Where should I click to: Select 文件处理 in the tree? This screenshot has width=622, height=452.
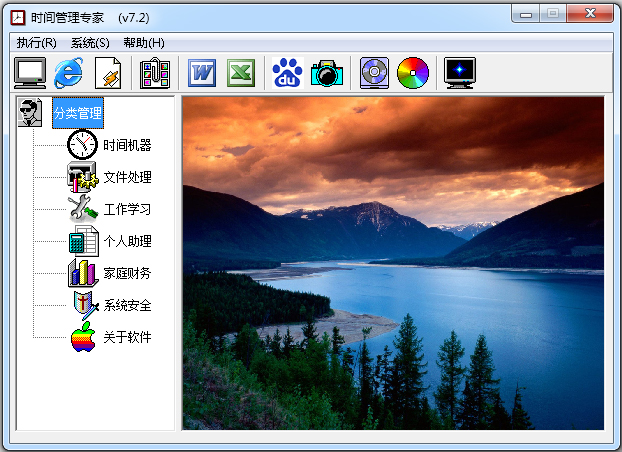click(127, 177)
